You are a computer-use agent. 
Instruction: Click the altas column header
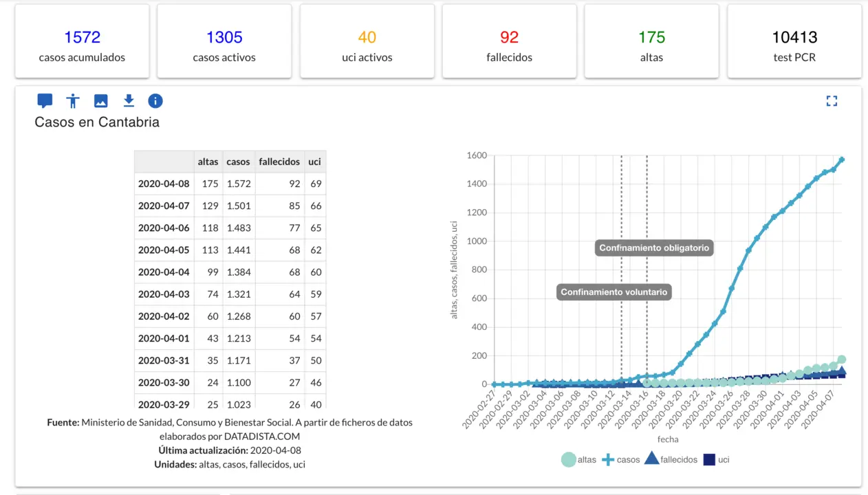pos(208,162)
